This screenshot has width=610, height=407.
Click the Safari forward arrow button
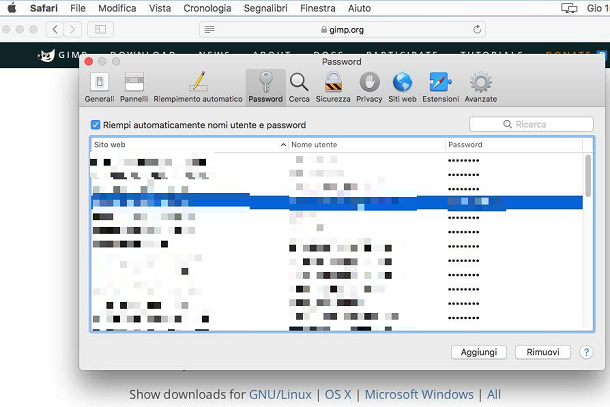72,29
